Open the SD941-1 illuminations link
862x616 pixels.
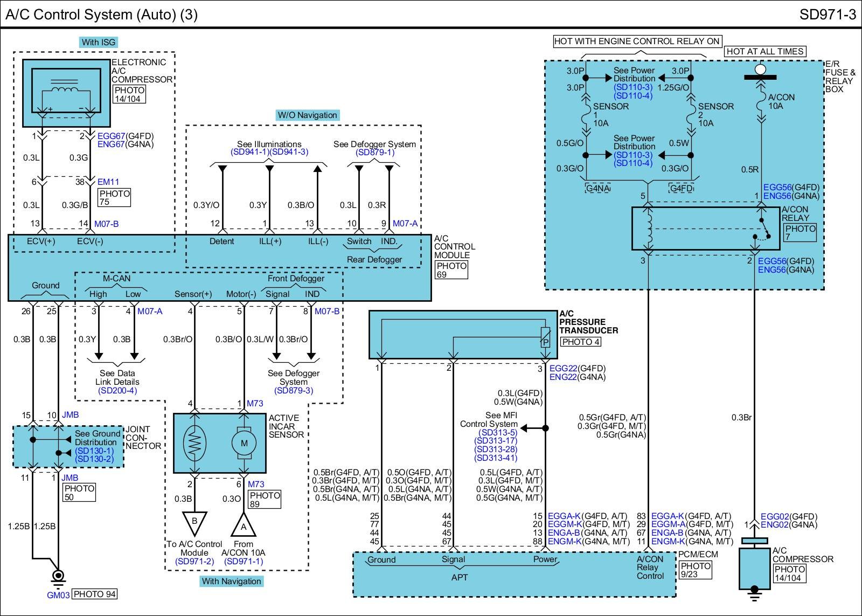tap(250, 153)
